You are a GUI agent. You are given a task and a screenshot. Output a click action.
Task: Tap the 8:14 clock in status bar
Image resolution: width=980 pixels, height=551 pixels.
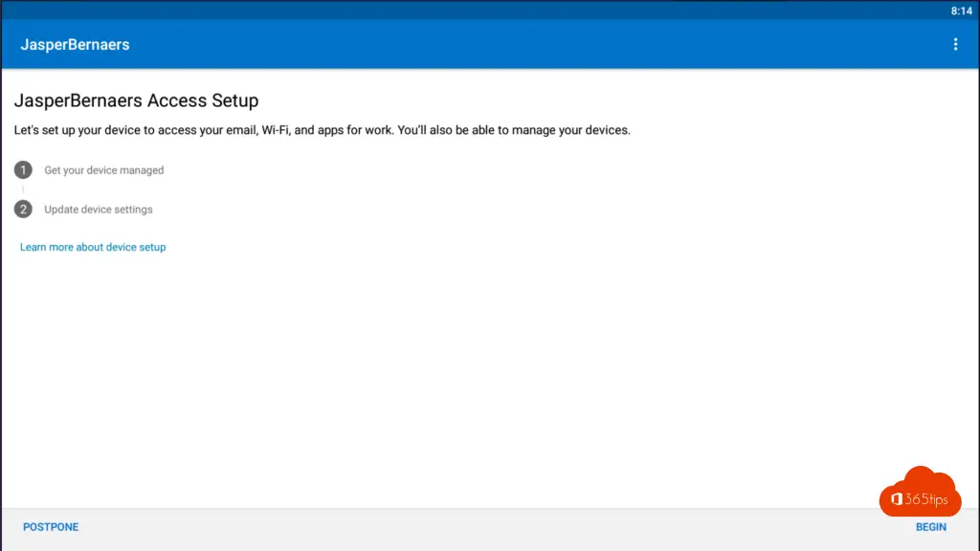[961, 11]
